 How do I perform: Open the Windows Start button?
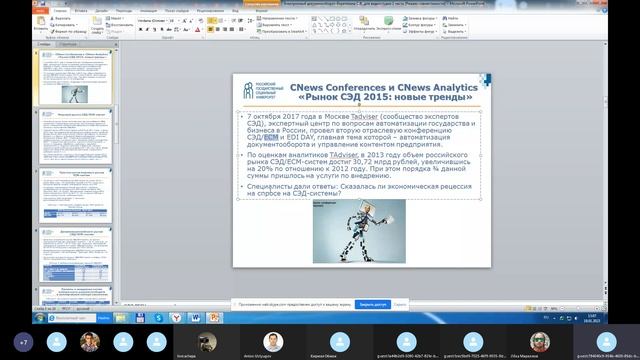[40, 318]
